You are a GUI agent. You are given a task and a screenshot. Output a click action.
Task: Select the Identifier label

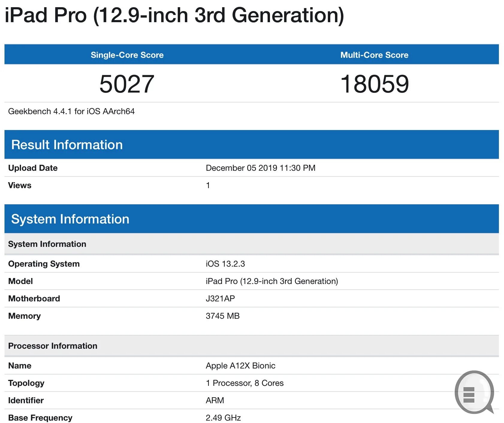click(26, 401)
